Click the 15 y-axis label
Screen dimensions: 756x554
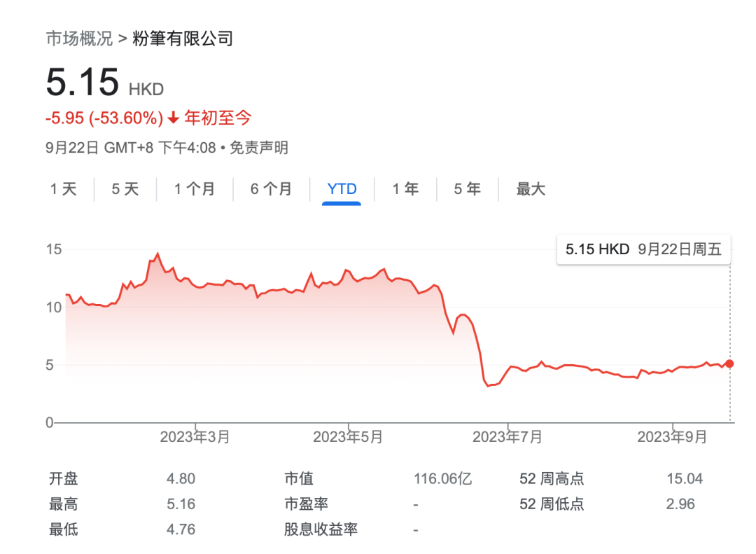pyautogui.click(x=54, y=249)
